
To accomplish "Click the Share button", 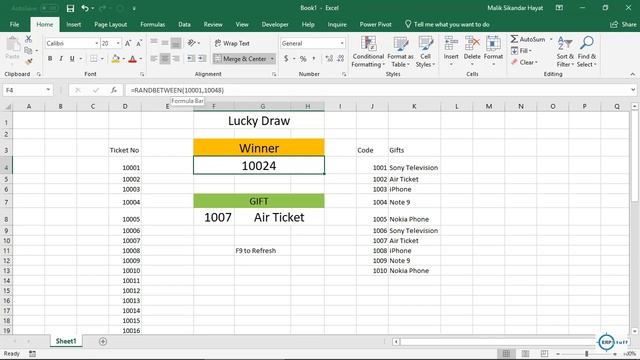I will [624, 24].
